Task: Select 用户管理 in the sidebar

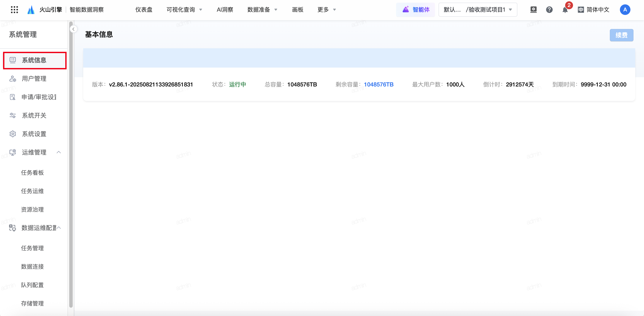Action: 34,79
